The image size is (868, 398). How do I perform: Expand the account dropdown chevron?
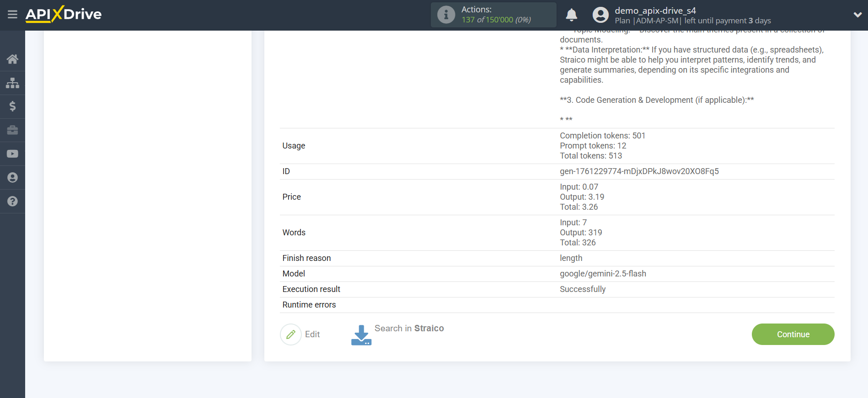pos(857,15)
